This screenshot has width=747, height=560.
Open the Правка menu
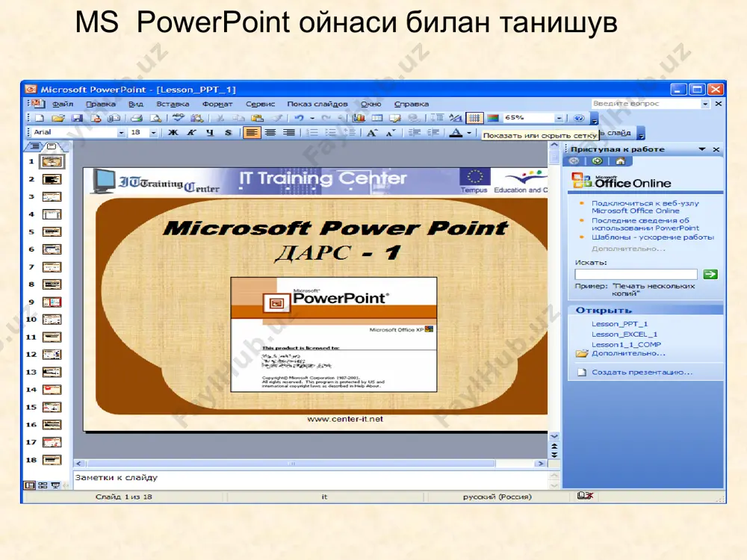tap(101, 104)
